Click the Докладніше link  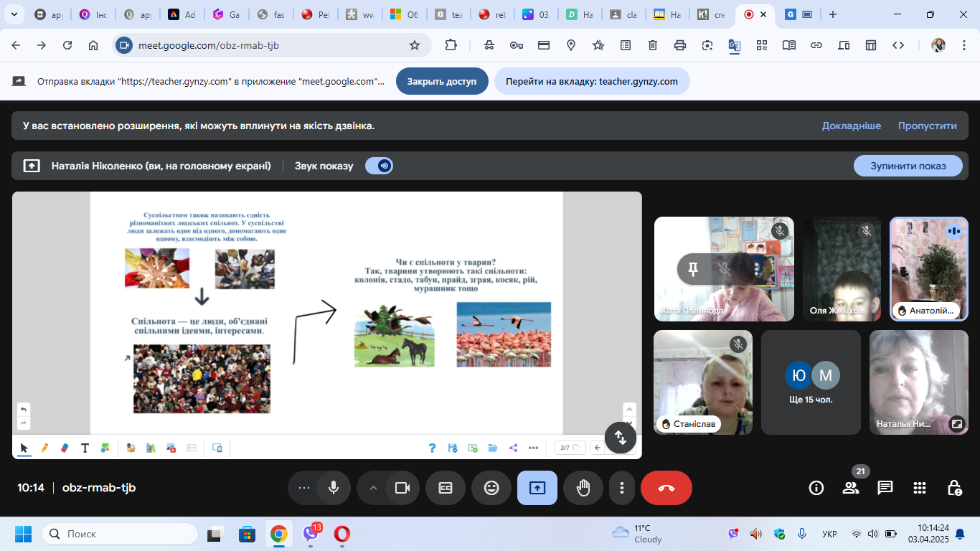(852, 126)
